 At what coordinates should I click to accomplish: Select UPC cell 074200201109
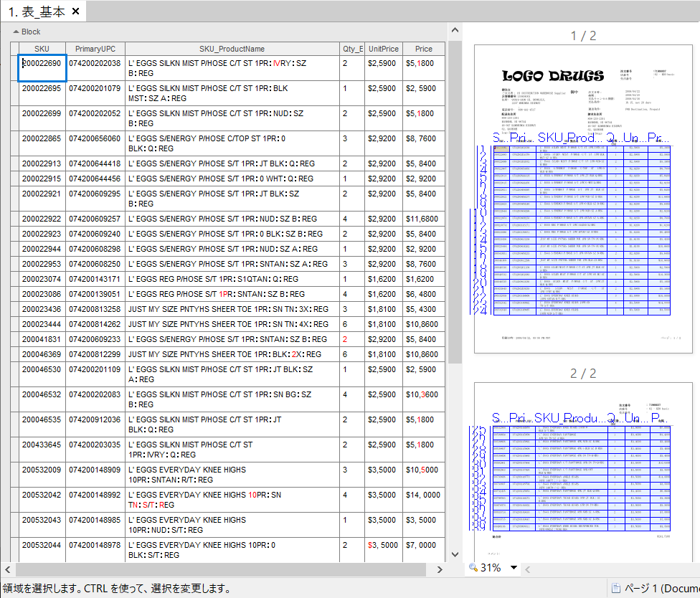point(95,374)
